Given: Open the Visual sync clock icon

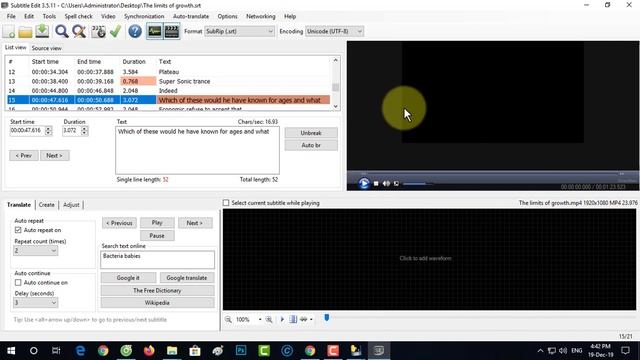Looking at the screenshot, I should pos(98,31).
